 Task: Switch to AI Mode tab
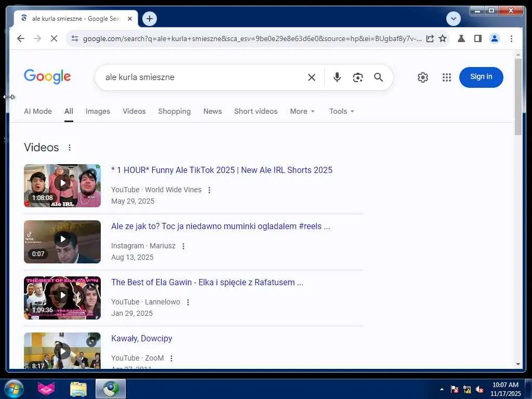click(x=37, y=111)
